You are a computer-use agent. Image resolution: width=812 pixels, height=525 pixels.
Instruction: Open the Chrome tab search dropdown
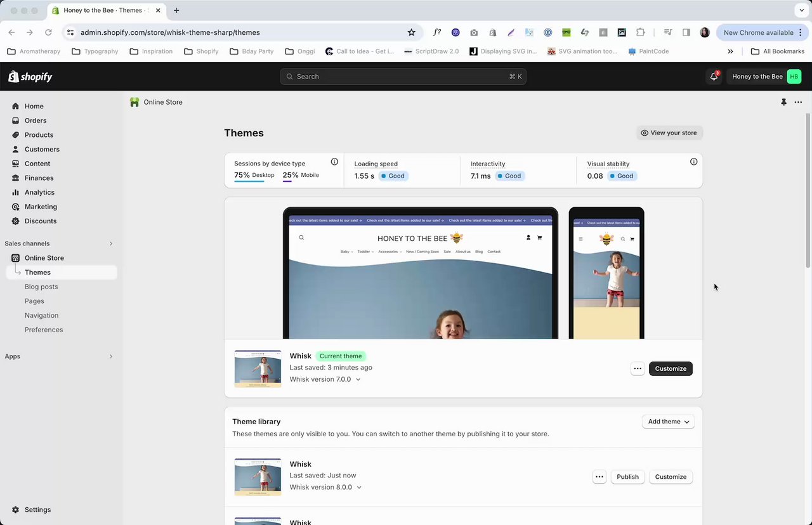coord(802,10)
